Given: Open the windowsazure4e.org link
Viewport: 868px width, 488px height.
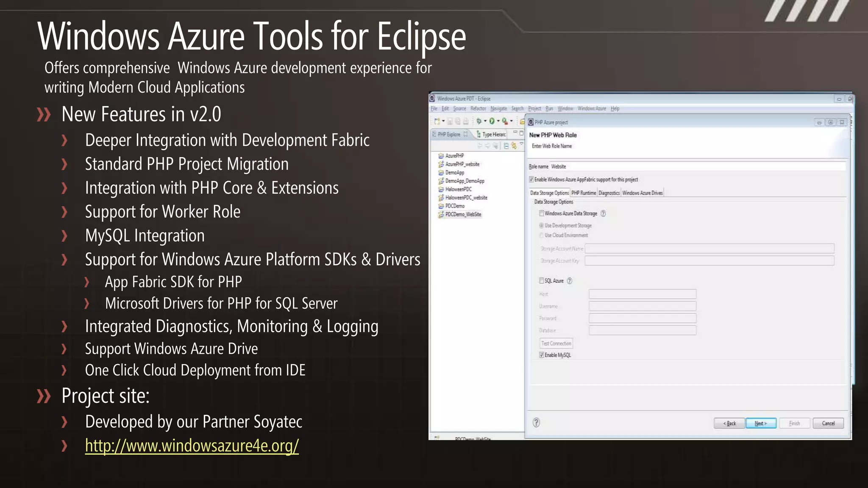Looking at the screenshot, I should tap(192, 446).
